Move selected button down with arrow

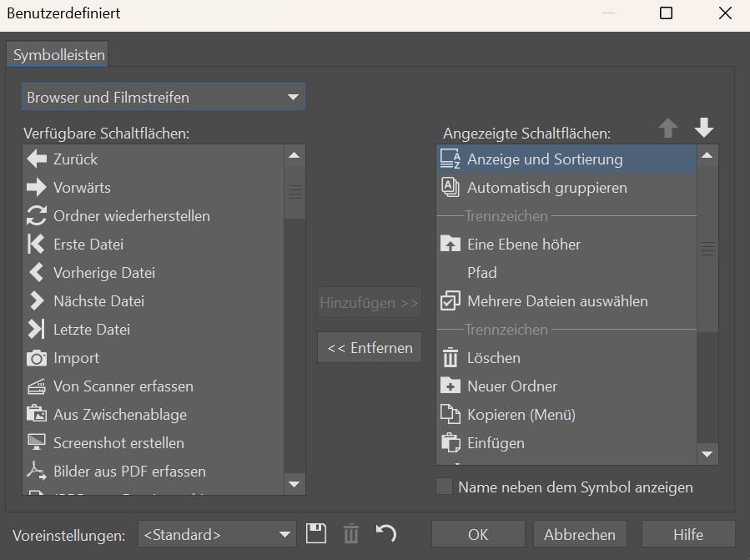pos(704,129)
